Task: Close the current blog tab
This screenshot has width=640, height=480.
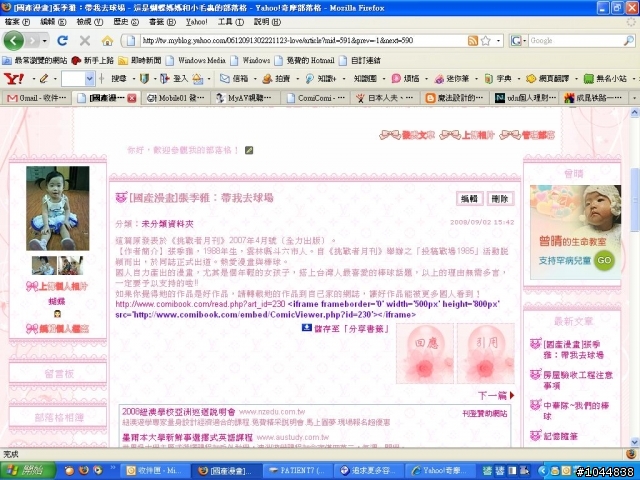Action: (x=131, y=98)
